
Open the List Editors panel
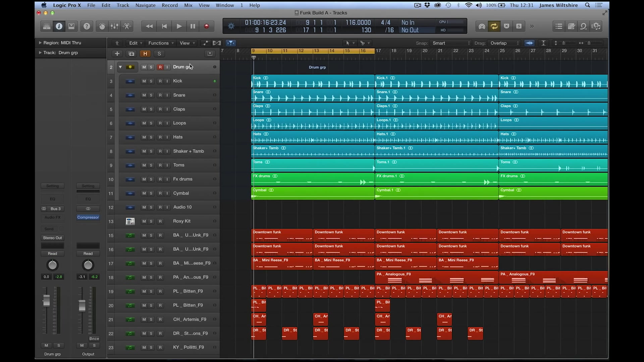point(559,26)
